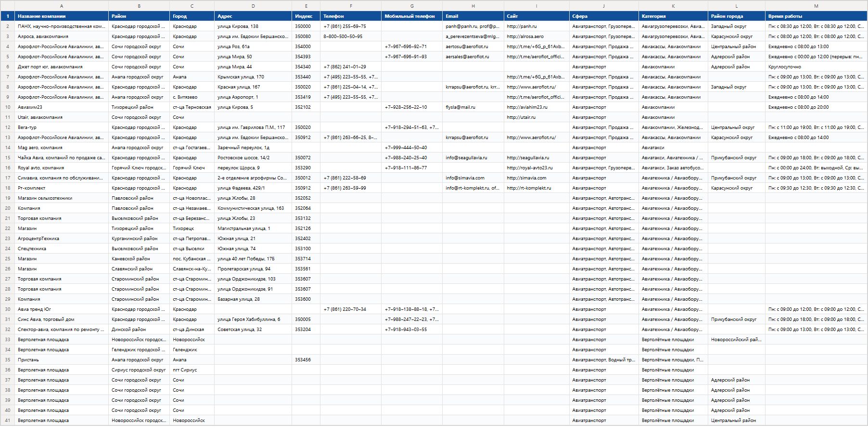The image size is (868, 434).
Task: Click the 'Авиахим23' company cell
Action: pos(62,107)
